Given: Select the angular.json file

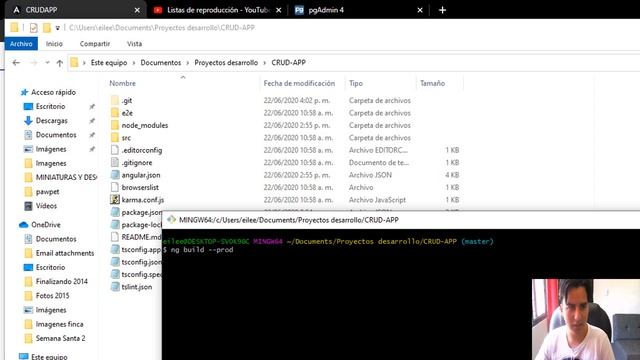Looking at the screenshot, I should (141, 175).
